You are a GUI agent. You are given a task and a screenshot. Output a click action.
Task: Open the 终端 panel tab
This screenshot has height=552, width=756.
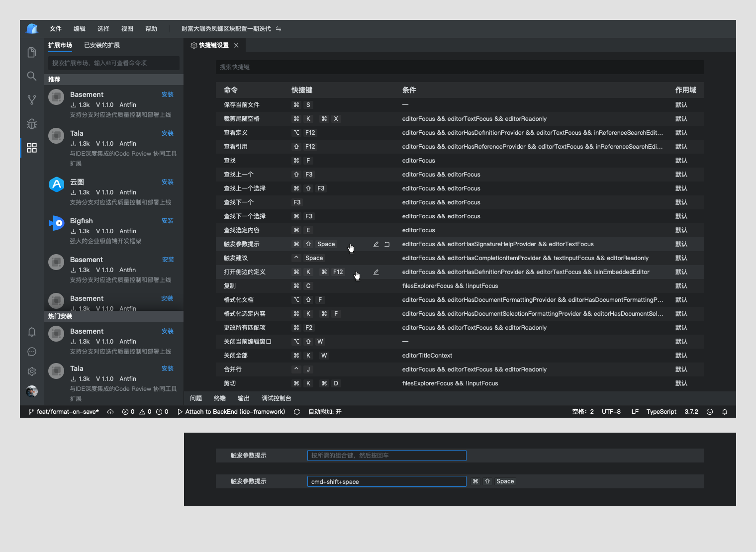click(220, 398)
